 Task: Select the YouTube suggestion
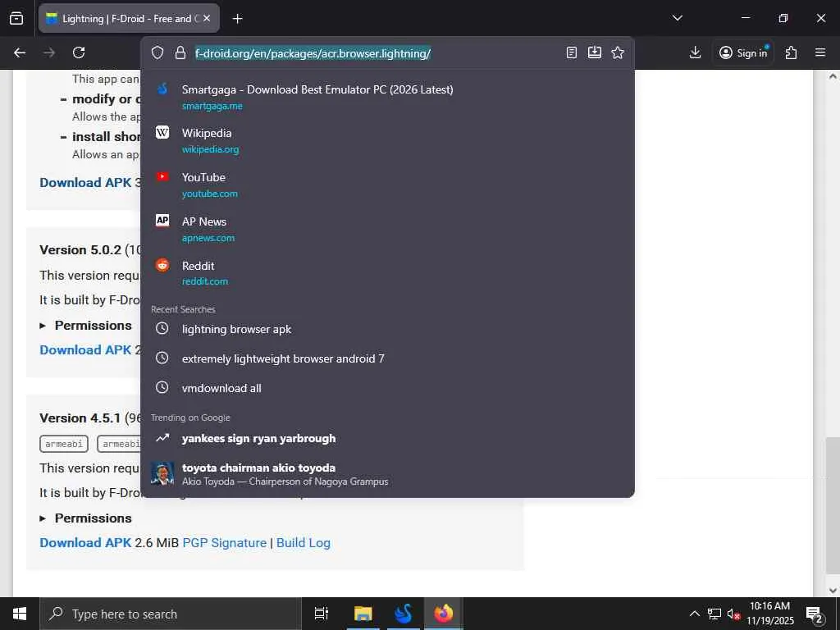(x=387, y=185)
